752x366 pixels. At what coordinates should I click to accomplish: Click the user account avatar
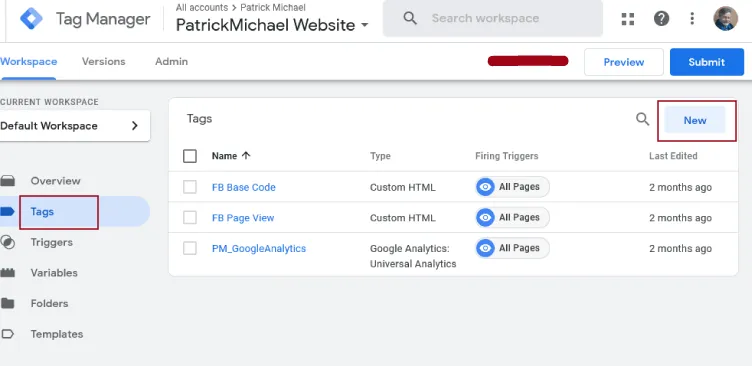coord(726,19)
